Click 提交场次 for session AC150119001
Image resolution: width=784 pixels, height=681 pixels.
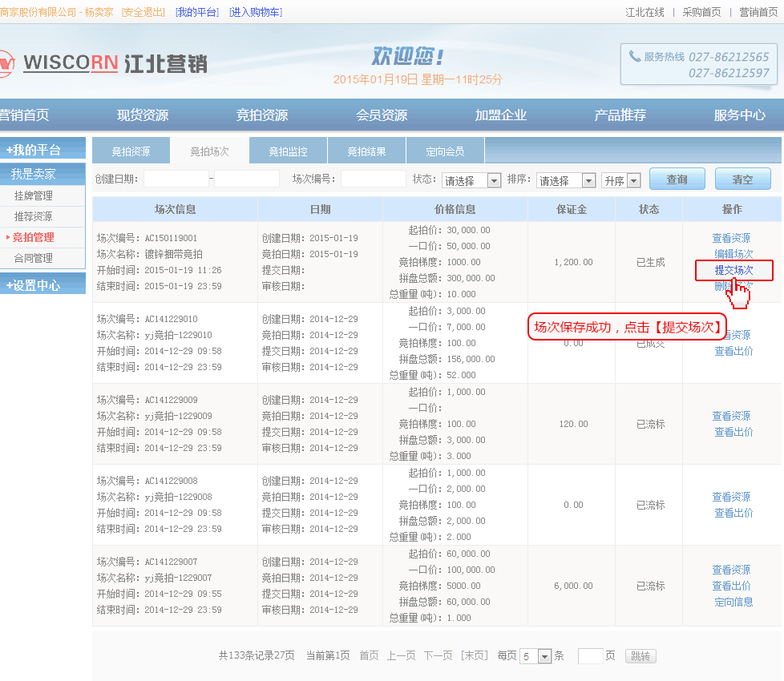pyautogui.click(x=733, y=271)
